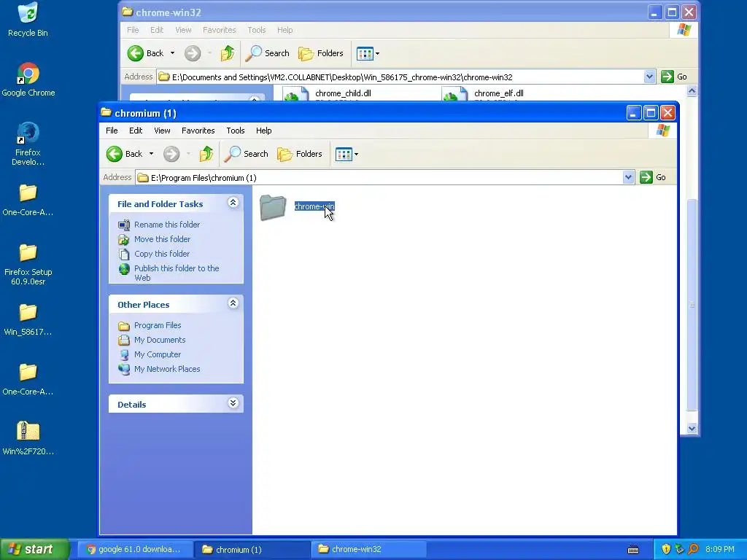
Task: Select the Firefox Developer Edition desktop shortcut
Action: pyautogui.click(x=28, y=144)
